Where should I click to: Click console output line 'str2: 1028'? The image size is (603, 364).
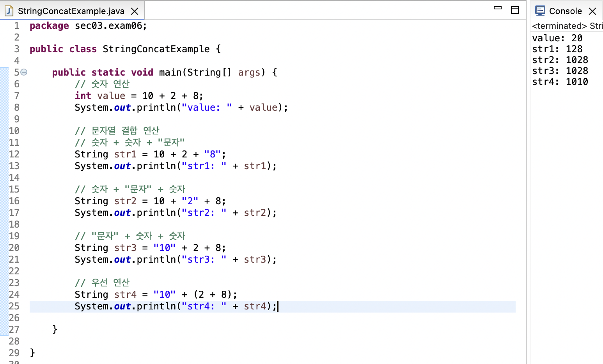tap(560, 60)
